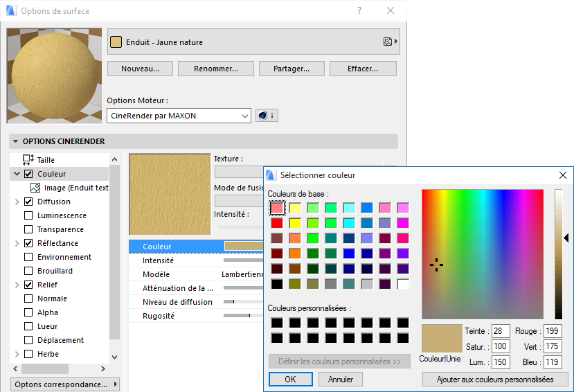Pick the black basic color swatch
Image resolution: width=574 pixels, height=392 pixels.
277,284
